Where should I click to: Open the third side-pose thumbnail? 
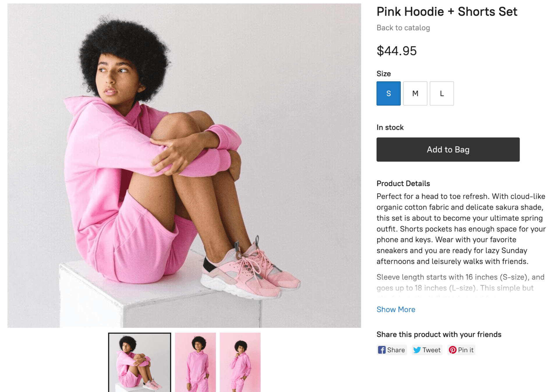[x=240, y=362]
